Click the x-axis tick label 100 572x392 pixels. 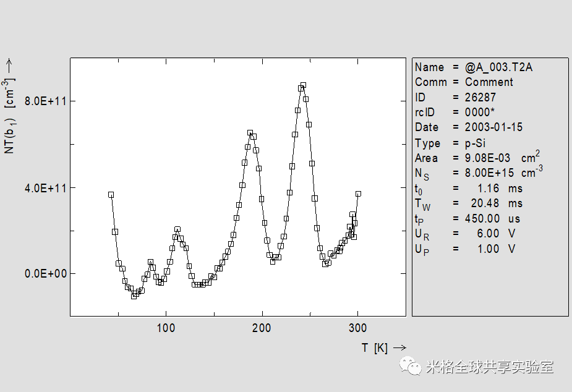click(166, 328)
